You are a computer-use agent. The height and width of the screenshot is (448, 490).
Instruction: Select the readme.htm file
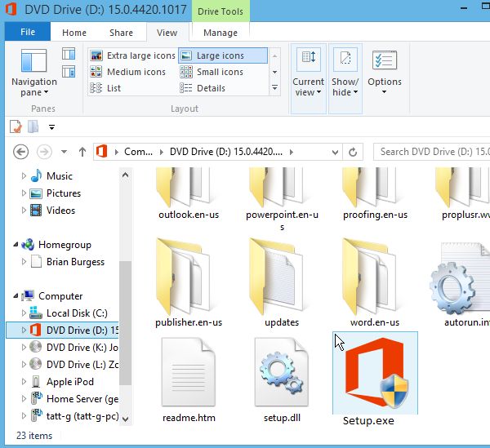[189, 379]
